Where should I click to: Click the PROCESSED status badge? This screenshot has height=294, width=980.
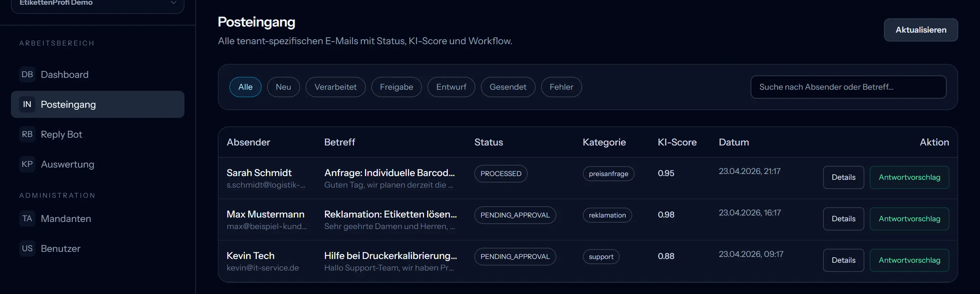(x=501, y=174)
